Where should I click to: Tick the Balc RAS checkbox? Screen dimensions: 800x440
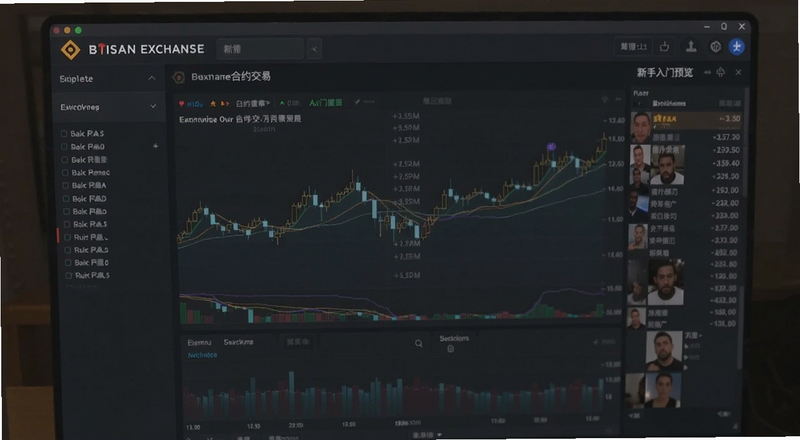(x=64, y=133)
